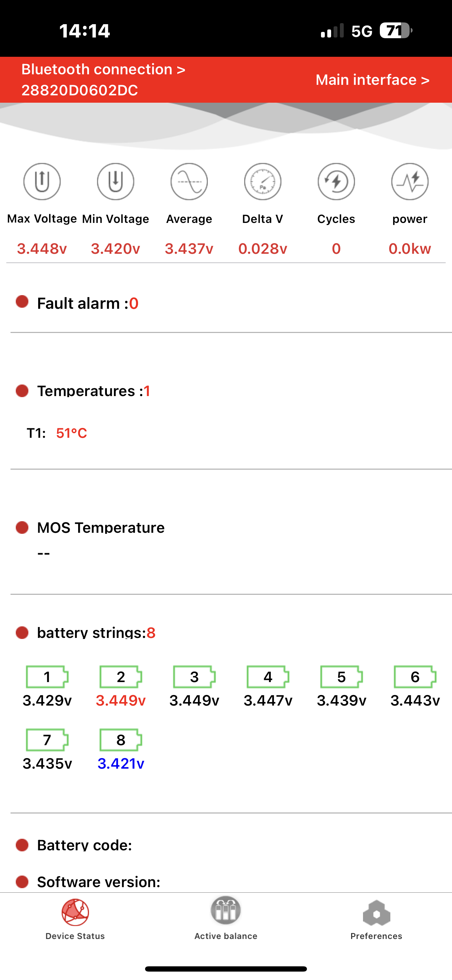This screenshot has width=452, height=980.
Task: Tap the Max Voltage icon
Action: click(42, 182)
